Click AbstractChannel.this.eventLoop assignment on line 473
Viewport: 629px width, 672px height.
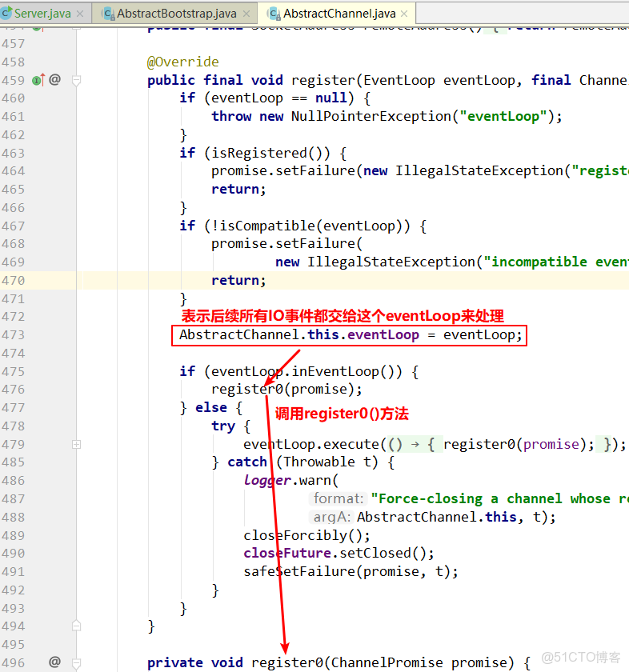click(351, 335)
